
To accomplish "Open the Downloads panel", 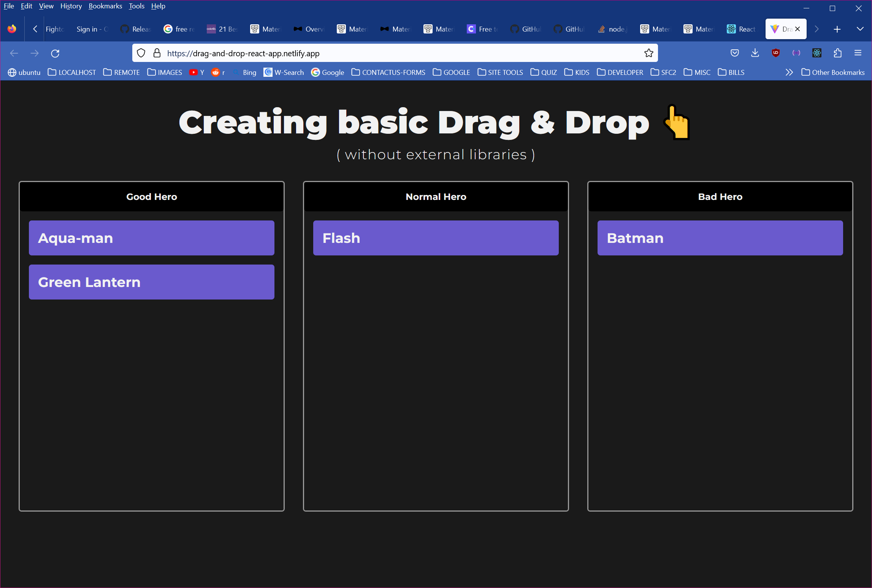I will coord(755,53).
